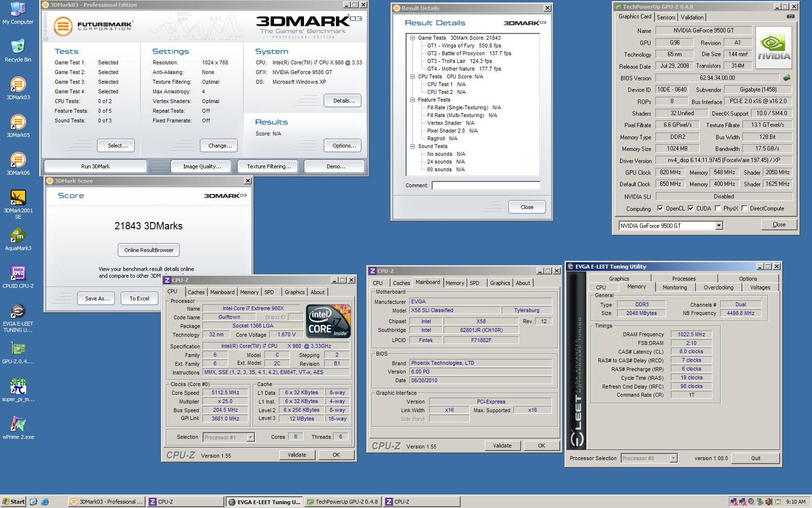Click Start button on taskbar
812x508 pixels.
click(x=13, y=501)
